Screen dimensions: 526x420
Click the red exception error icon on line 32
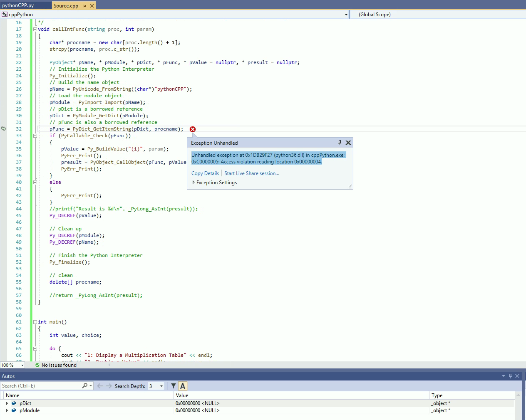pos(193,129)
